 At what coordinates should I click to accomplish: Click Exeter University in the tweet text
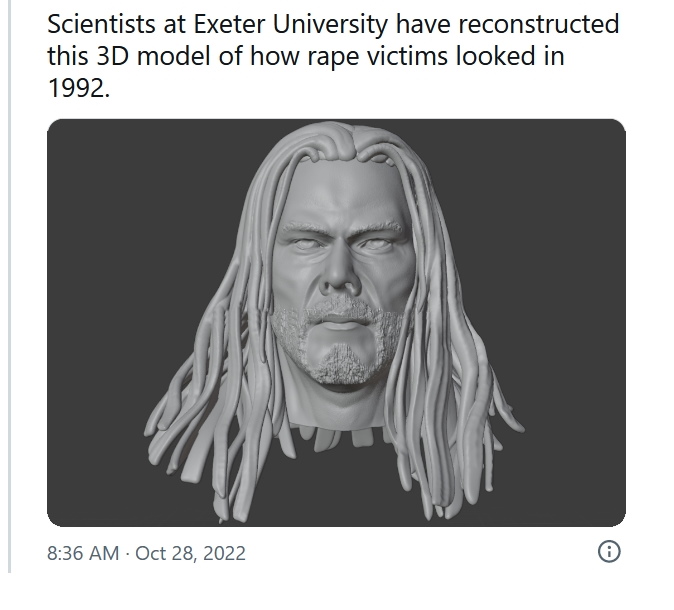[x=290, y=24]
